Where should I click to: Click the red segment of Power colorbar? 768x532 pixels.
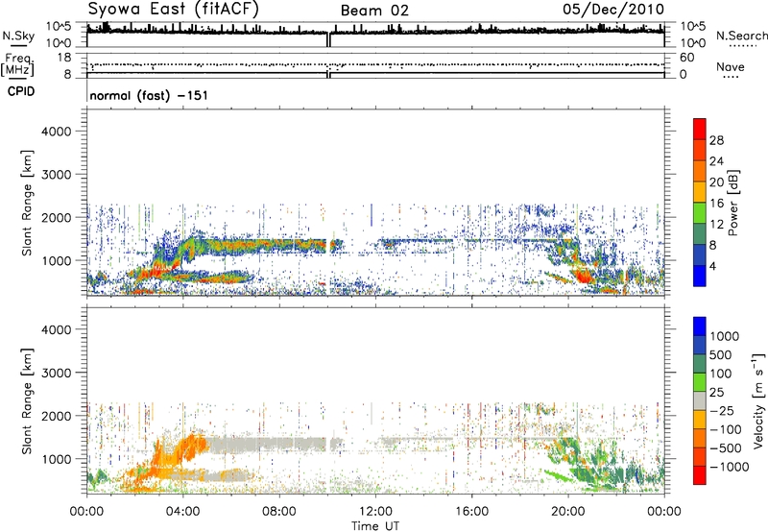click(700, 129)
